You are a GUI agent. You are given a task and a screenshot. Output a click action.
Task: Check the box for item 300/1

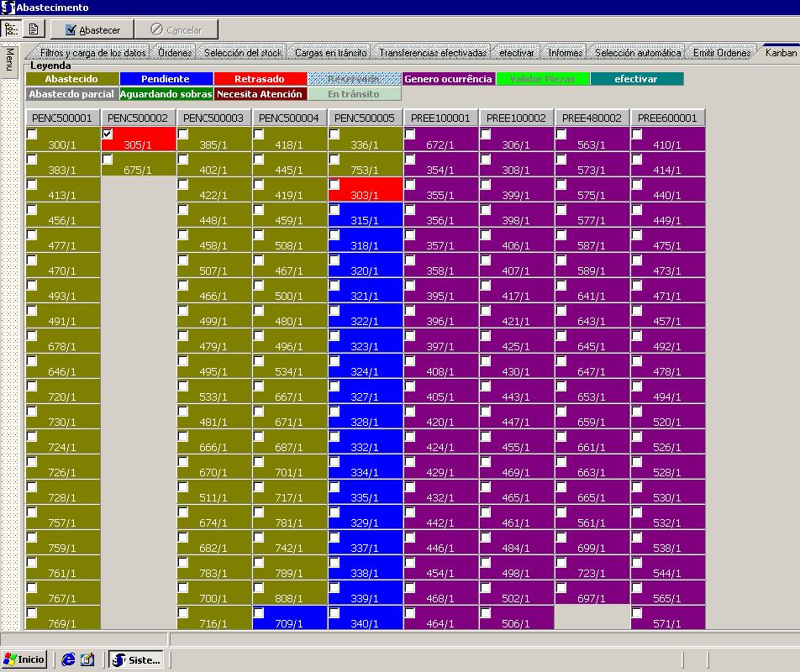tap(32, 134)
